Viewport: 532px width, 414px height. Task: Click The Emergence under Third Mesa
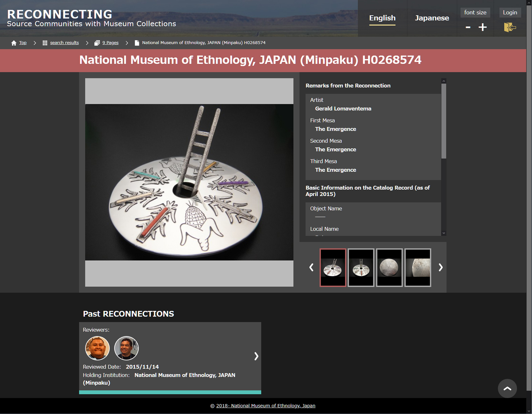335,170
